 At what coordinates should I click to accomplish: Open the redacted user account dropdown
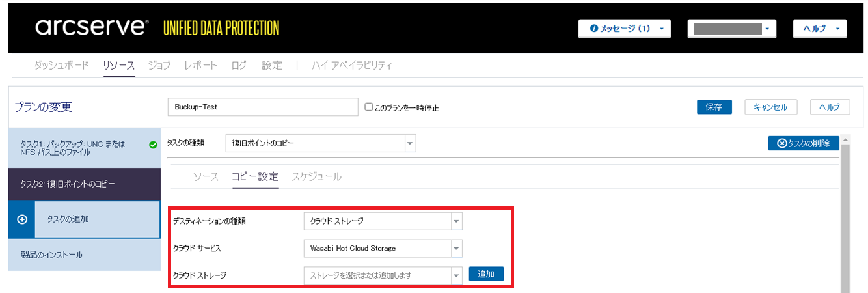pyautogui.click(x=732, y=29)
